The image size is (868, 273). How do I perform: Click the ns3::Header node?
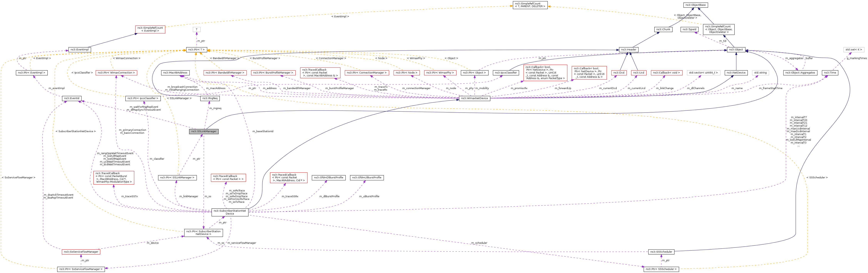pos(629,50)
